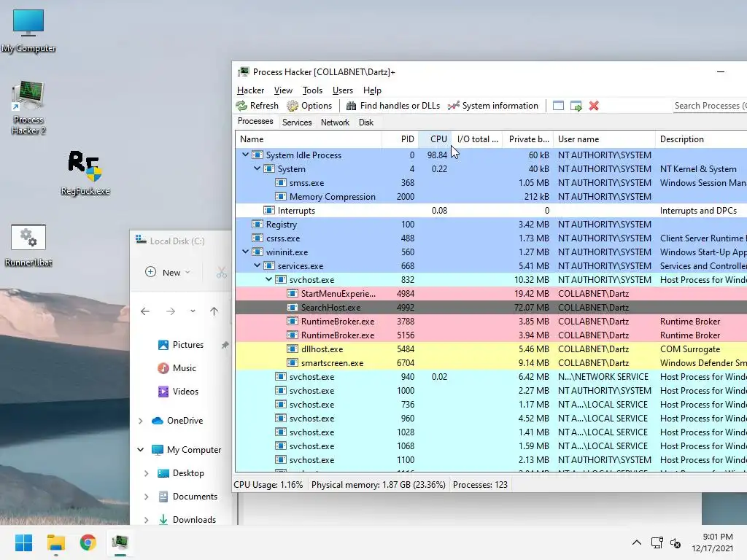Expand OneDrive in Explorer sidebar
The height and width of the screenshot is (560, 747).
point(141,421)
